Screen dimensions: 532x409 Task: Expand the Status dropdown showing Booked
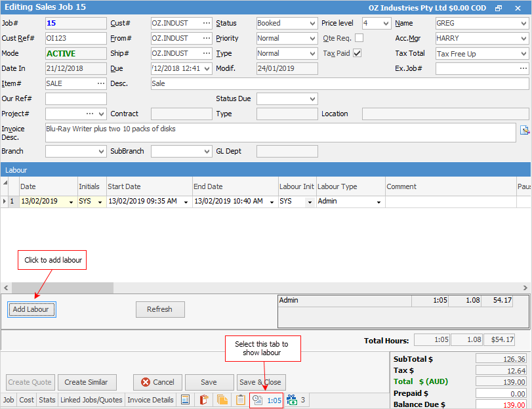point(312,23)
